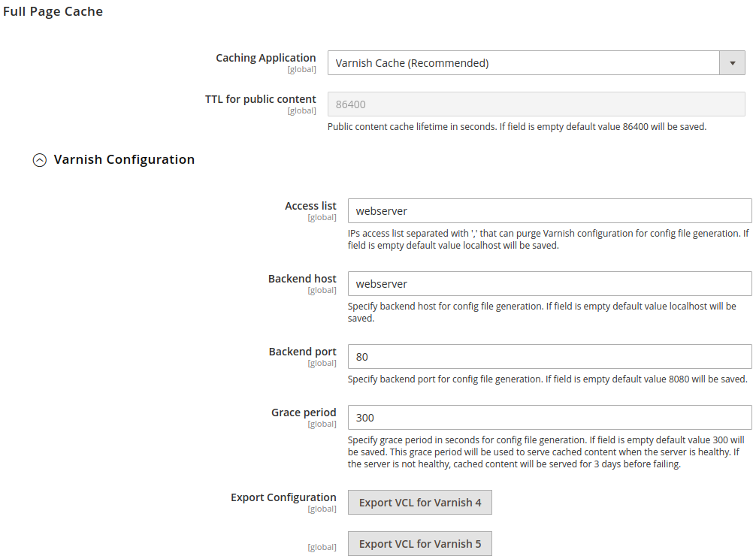Screen dimensions: 756x559
Task: Click the Backend host label
Action: pyautogui.click(x=302, y=279)
